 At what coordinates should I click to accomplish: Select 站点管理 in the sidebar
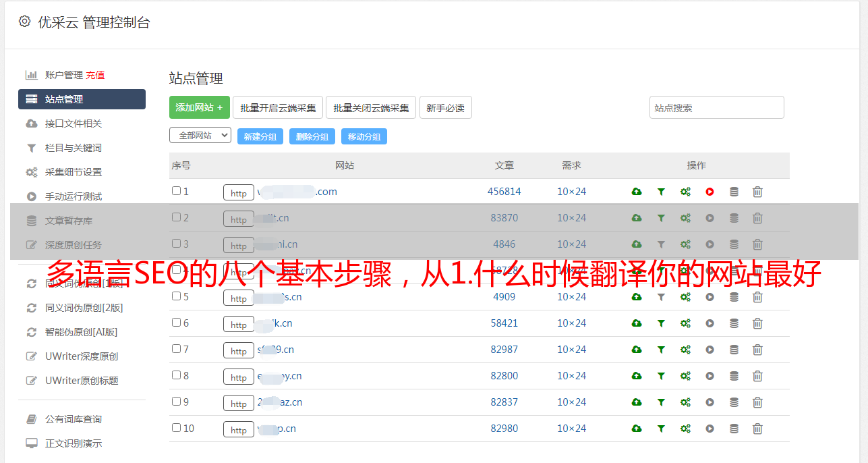(x=82, y=99)
